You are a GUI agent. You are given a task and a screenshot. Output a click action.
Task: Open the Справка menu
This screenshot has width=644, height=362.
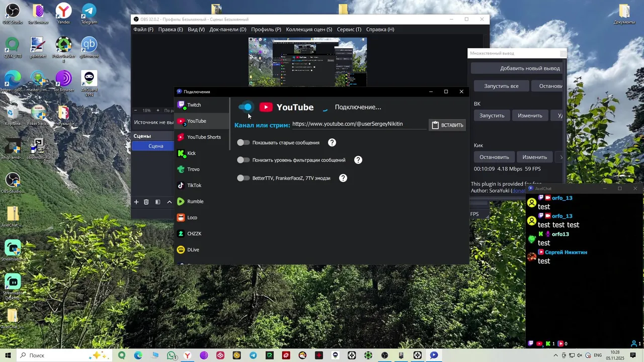[x=380, y=30]
